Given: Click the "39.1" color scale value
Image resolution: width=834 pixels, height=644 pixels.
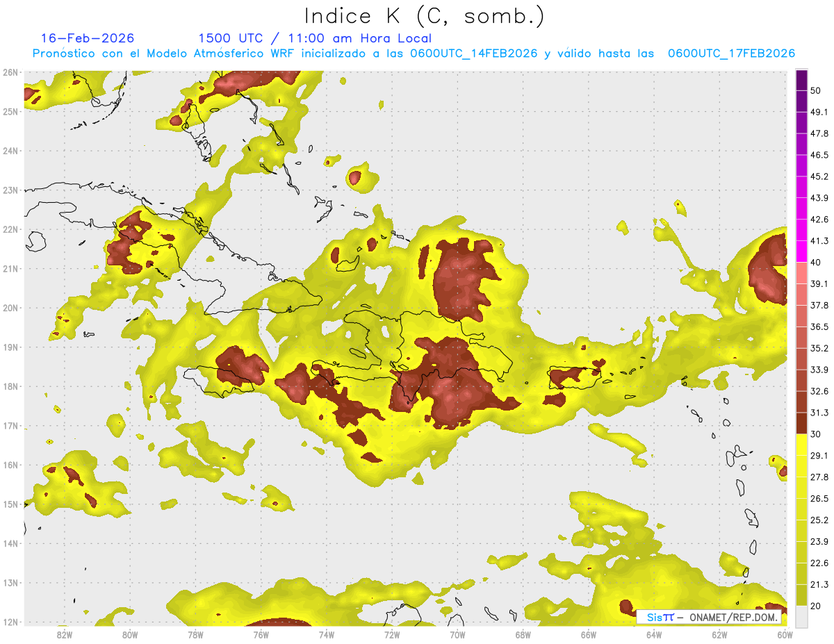Looking at the screenshot, I should click(819, 283).
